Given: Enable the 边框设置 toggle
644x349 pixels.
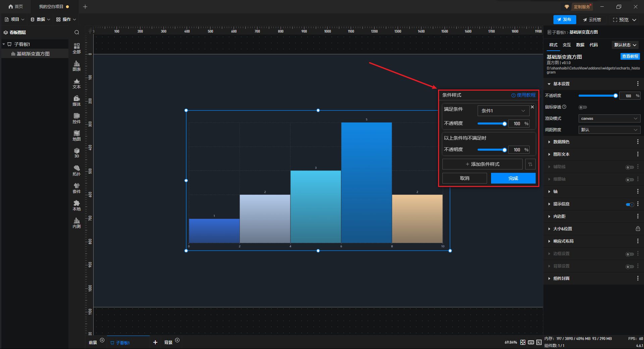Looking at the screenshot, I should click(630, 254).
